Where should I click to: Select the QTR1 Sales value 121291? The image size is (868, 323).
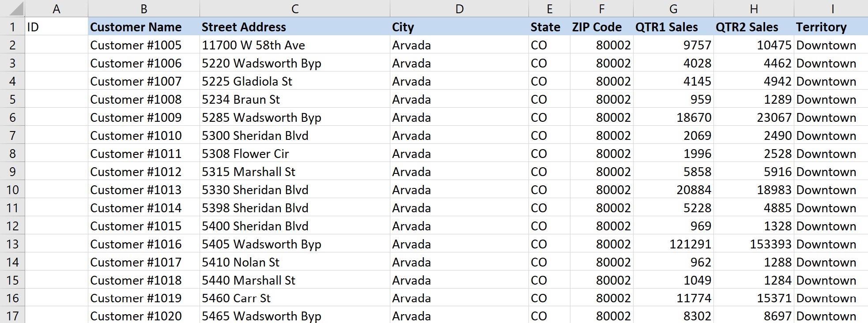(673, 244)
